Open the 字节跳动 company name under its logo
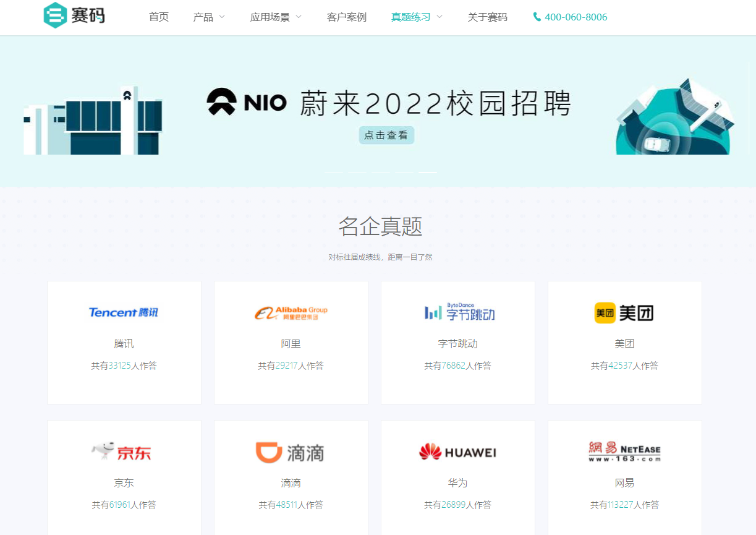Viewport: 756px width, 535px height. coord(458,344)
